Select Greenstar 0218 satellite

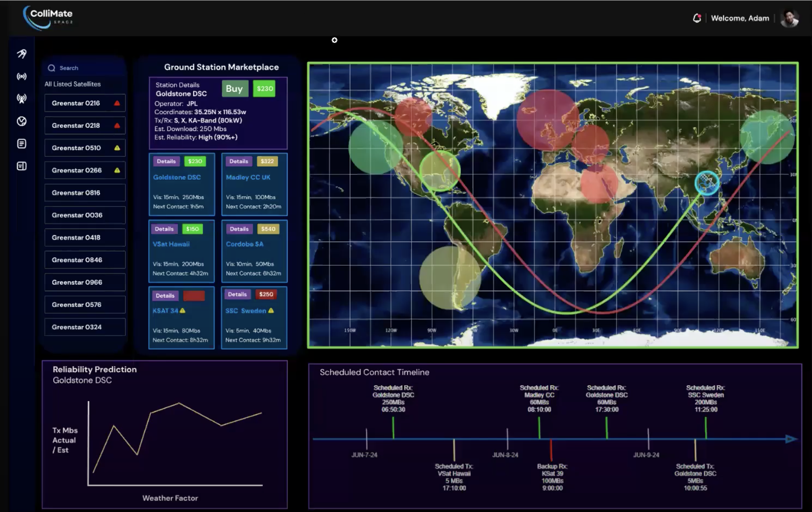[x=85, y=125]
